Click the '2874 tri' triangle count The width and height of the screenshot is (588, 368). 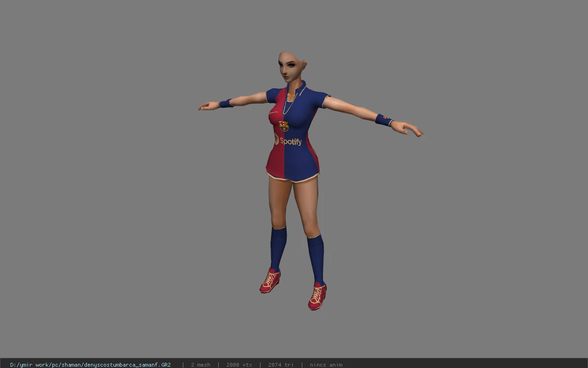click(x=281, y=365)
